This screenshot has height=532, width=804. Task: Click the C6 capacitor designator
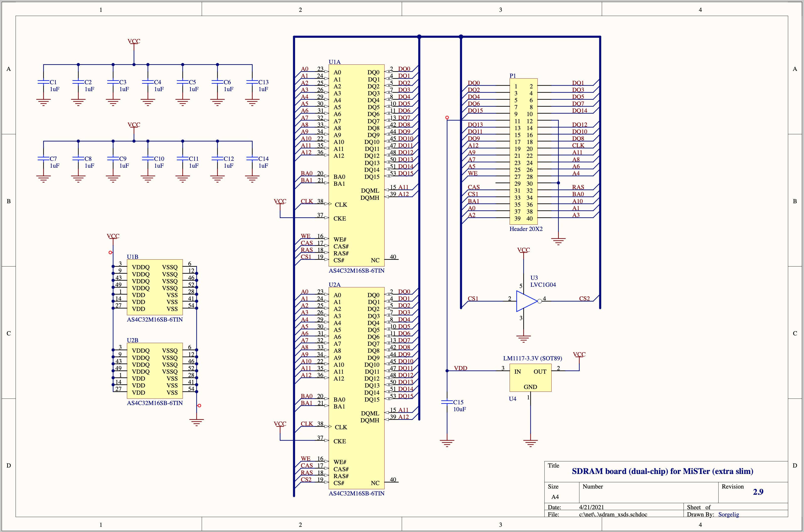click(227, 82)
